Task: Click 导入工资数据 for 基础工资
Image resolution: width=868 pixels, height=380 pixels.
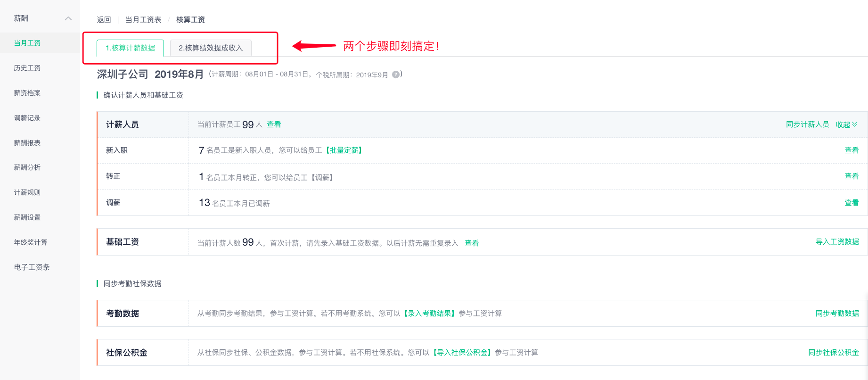Action: [837, 242]
